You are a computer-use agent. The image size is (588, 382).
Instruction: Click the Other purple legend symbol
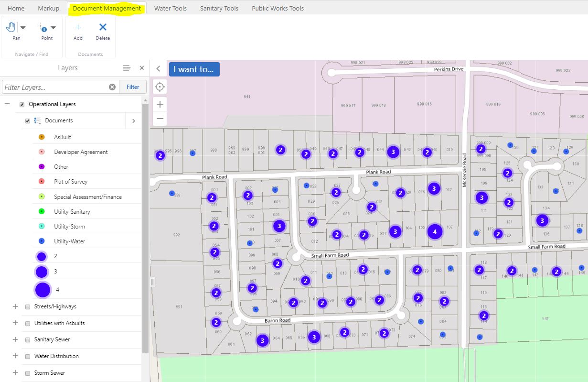(x=42, y=167)
